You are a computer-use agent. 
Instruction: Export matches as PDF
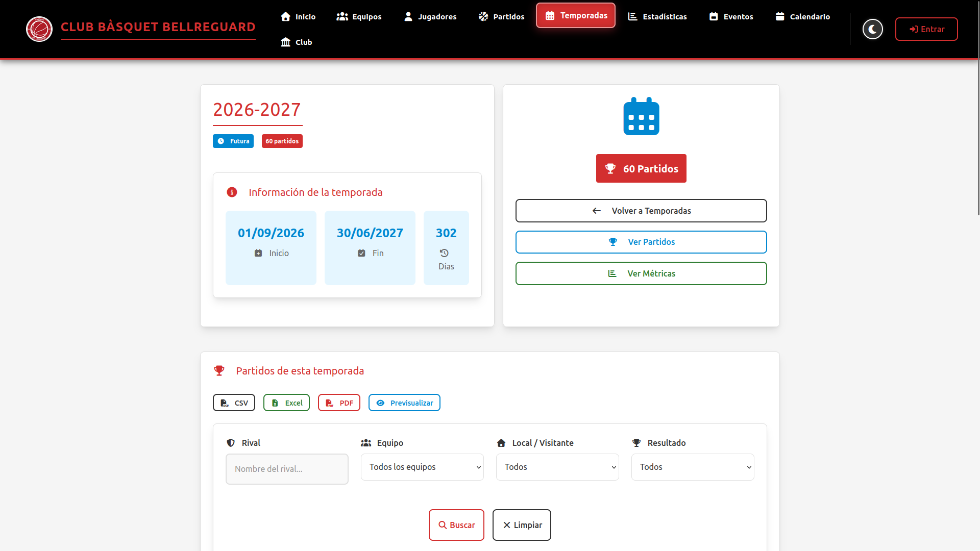point(339,403)
